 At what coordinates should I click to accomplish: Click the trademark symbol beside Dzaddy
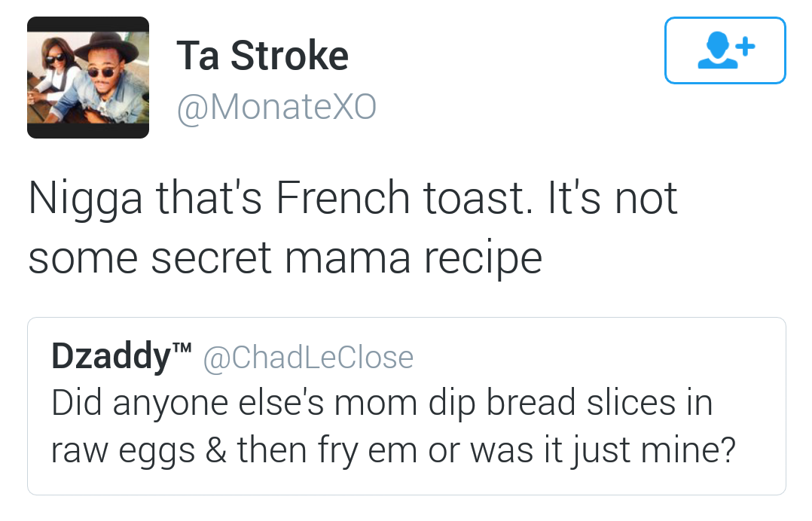click(182, 349)
